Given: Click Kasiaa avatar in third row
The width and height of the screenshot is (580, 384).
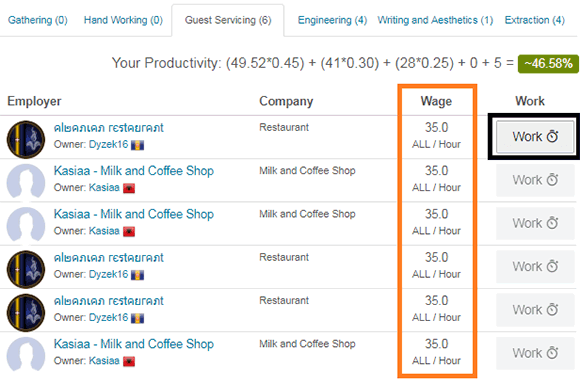Looking at the screenshot, I should 26,225.
